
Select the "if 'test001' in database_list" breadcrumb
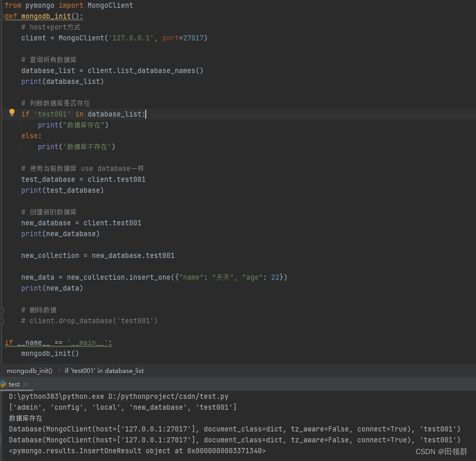coord(104,370)
